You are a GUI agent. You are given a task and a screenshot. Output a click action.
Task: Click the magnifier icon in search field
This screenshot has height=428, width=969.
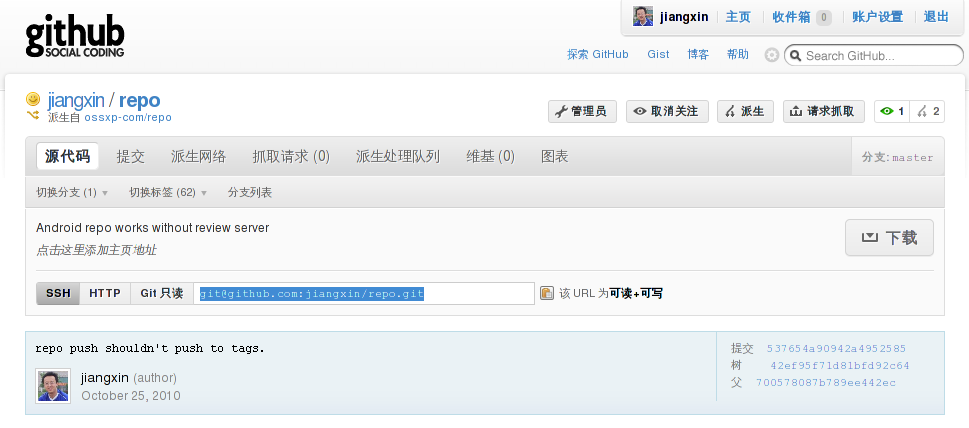coord(796,56)
